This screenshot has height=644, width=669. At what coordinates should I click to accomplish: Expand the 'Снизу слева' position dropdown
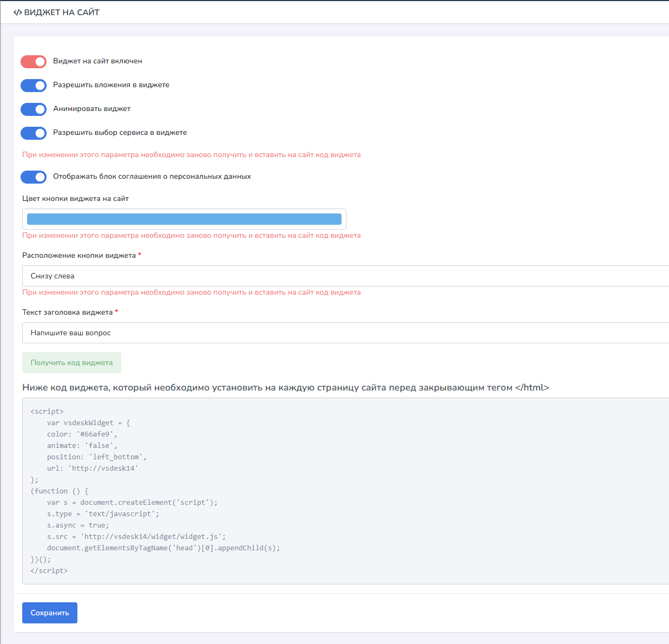click(x=345, y=276)
